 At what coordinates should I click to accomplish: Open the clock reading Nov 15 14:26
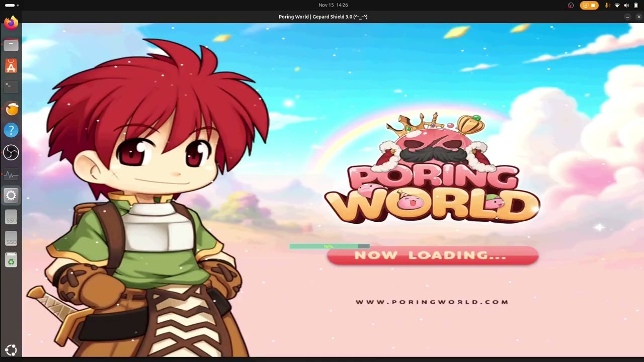[333, 5]
